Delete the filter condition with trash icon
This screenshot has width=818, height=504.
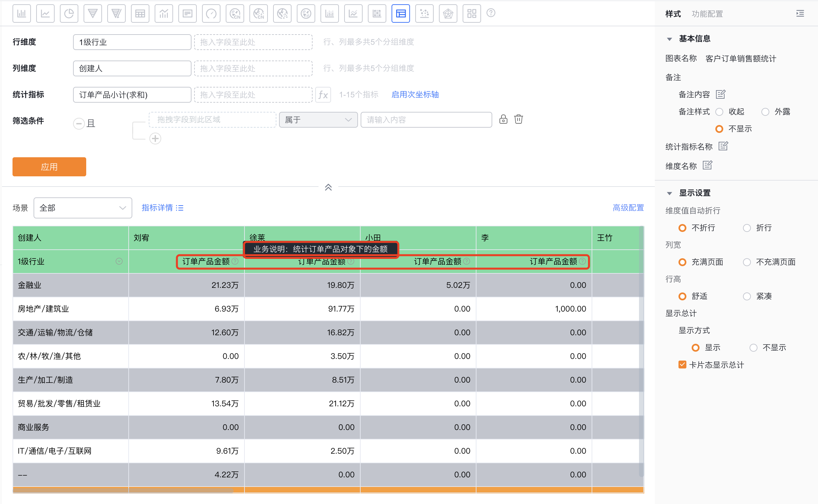(518, 119)
